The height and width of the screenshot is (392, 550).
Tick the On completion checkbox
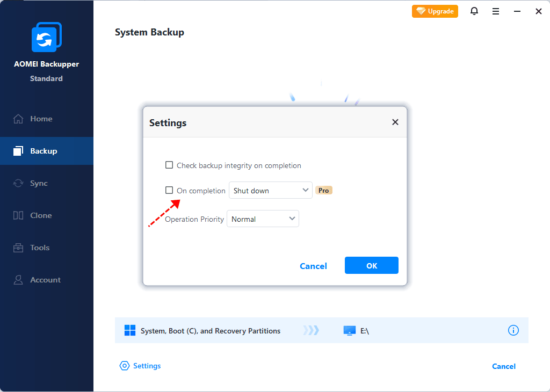169,190
